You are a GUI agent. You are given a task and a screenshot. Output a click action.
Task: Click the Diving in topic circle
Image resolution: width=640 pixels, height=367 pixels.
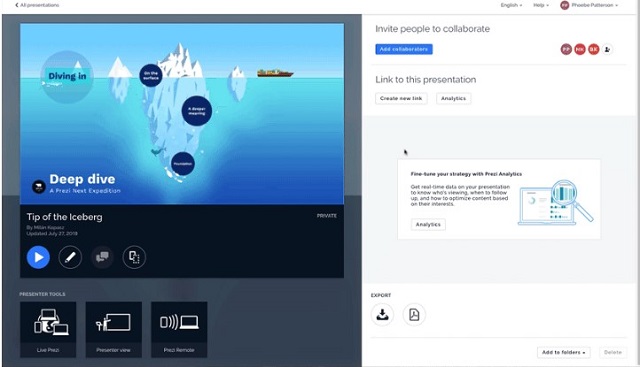[x=67, y=76]
